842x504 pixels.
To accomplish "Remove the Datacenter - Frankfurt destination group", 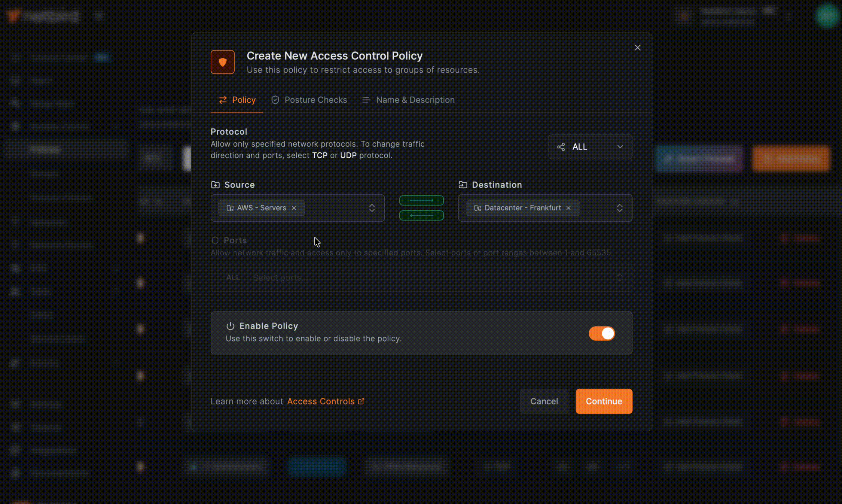I will coord(569,208).
